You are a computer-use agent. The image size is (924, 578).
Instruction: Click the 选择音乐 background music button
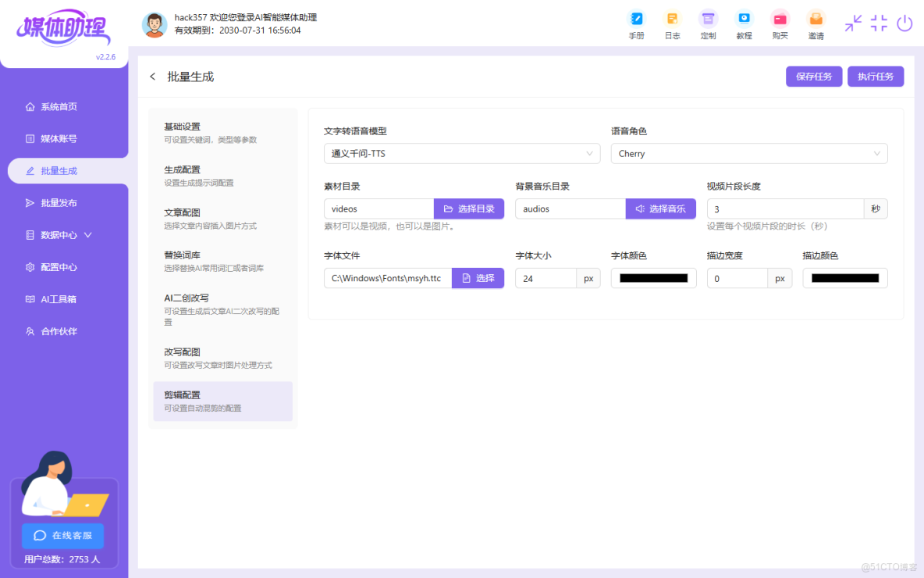pyautogui.click(x=660, y=209)
